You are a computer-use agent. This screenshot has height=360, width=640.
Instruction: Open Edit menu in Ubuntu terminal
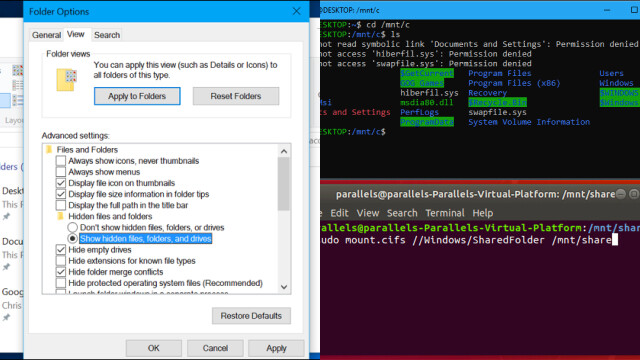click(x=340, y=213)
